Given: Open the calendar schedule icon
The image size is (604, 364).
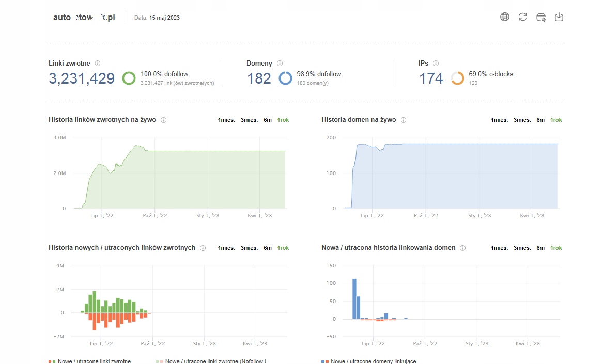Looking at the screenshot, I should pos(541,17).
